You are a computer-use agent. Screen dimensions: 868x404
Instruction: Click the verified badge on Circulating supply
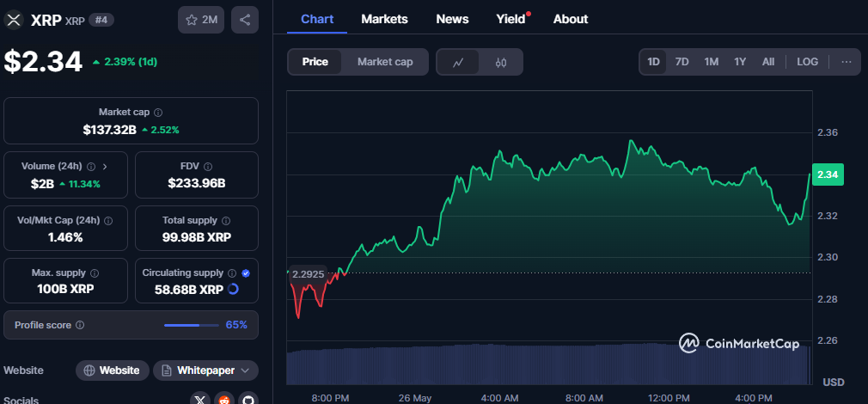coord(246,272)
